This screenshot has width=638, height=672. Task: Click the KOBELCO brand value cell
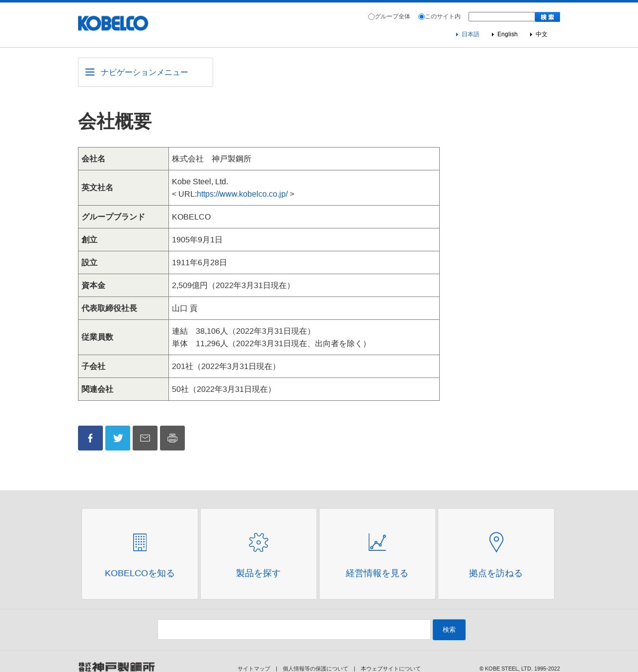click(304, 217)
